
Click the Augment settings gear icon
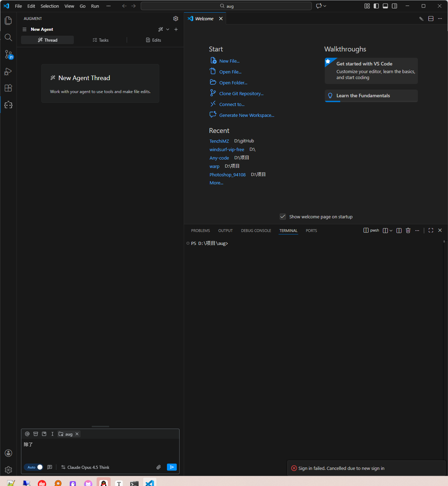[176, 19]
